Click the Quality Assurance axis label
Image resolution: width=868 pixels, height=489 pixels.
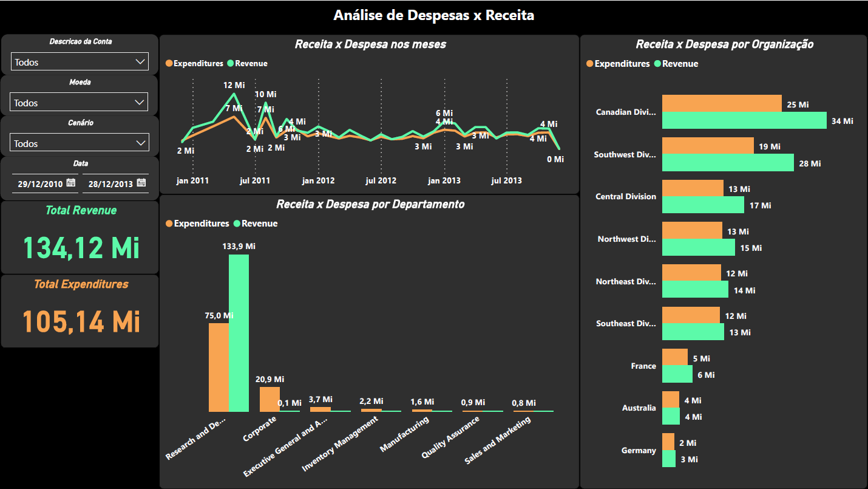coord(451,437)
